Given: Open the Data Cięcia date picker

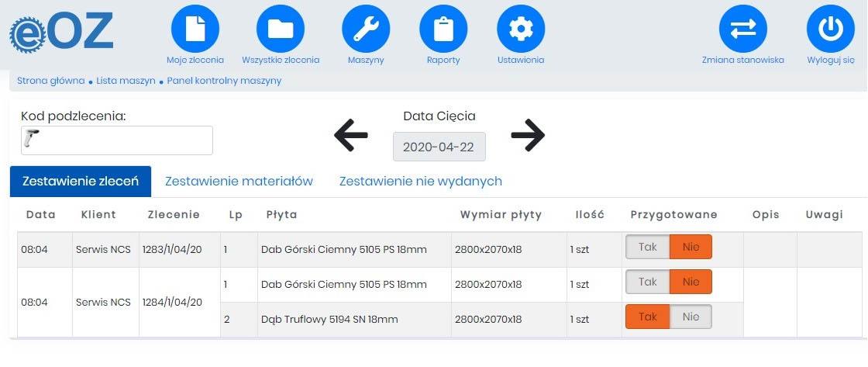Looking at the screenshot, I should pos(439,147).
